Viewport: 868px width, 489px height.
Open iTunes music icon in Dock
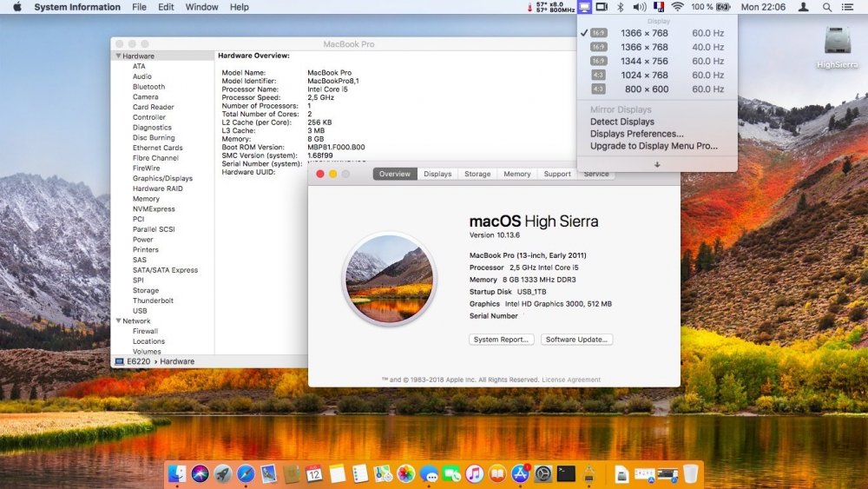[475, 474]
